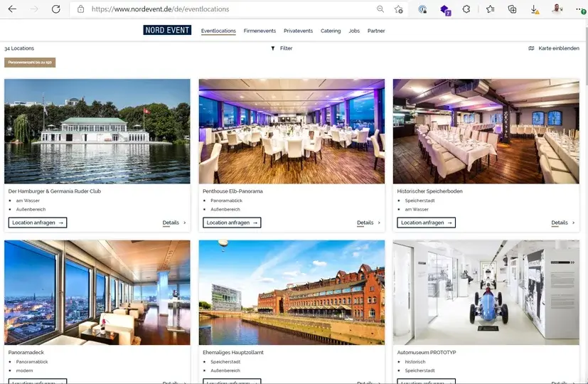Open the Collections icon
588x384 pixels.
point(512,9)
